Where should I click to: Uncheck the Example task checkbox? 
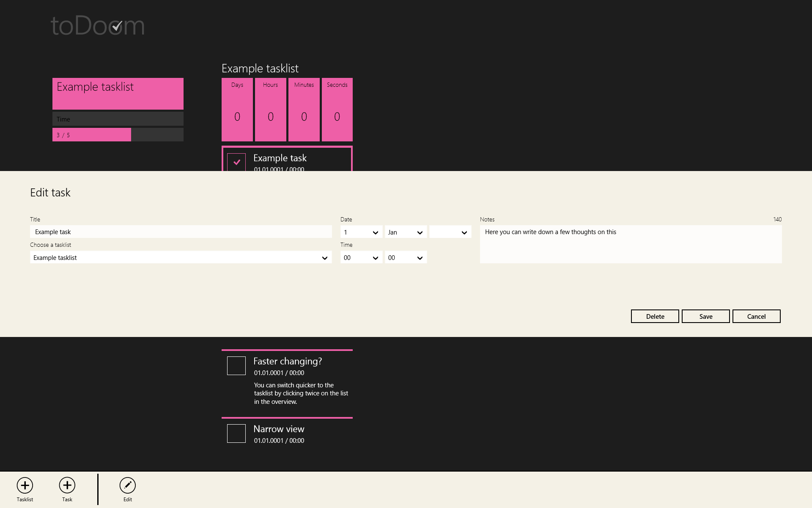click(236, 162)
